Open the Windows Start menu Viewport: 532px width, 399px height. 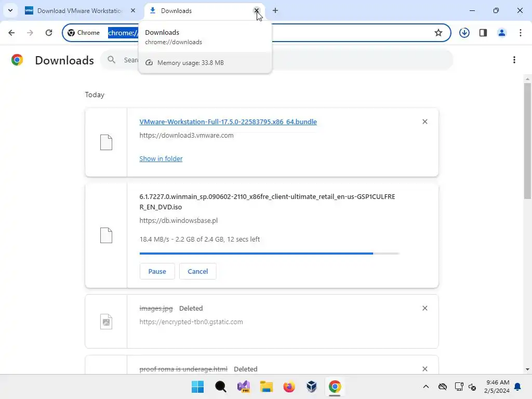(x=197, y=387)
